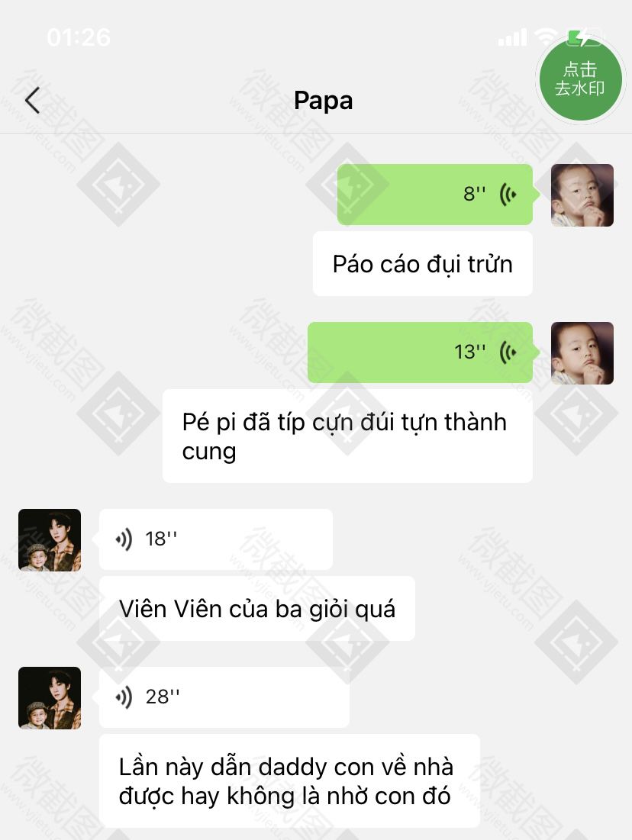This screenshot has height=840, width=632.
Task: Select the 'Lần này dẫn daddy con' bubble
Action: tap(289, 781)
